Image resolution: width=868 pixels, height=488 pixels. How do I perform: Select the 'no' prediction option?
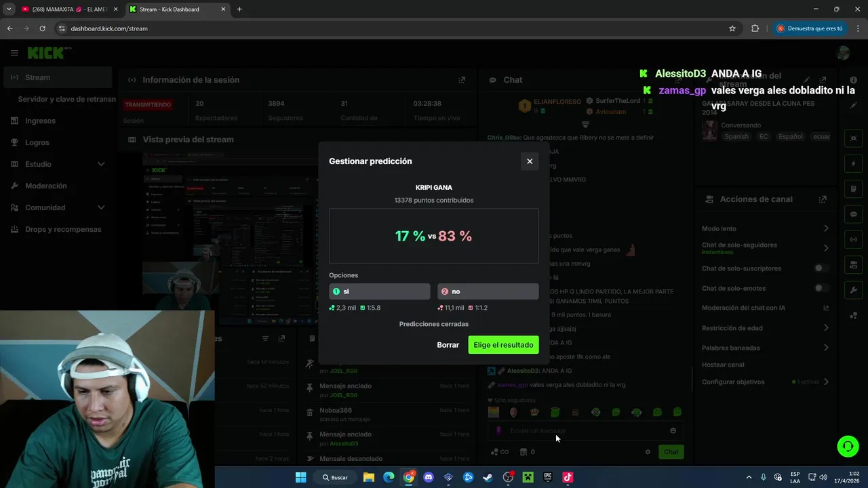pyautogui.click(x=488, y=291)
